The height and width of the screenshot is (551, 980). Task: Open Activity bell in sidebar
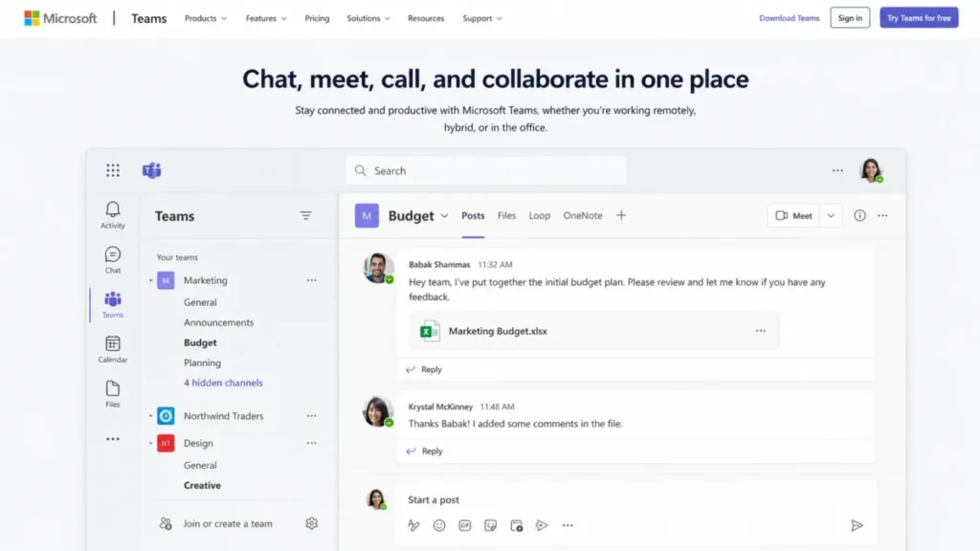[113, 214]
